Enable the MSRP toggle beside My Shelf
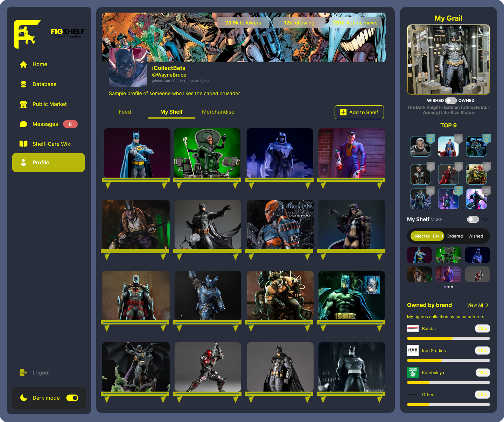The image size is (504, 422). (473, 220)
